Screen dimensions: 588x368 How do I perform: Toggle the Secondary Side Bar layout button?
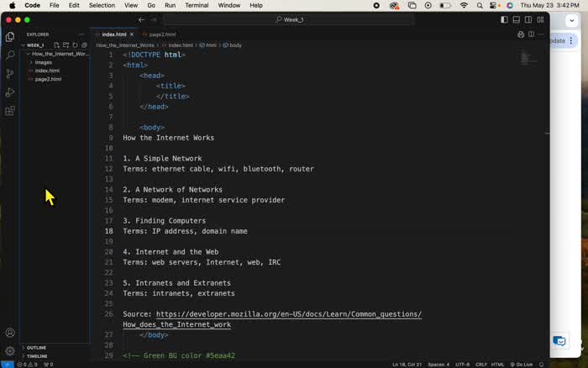click(x=528, y=19)
